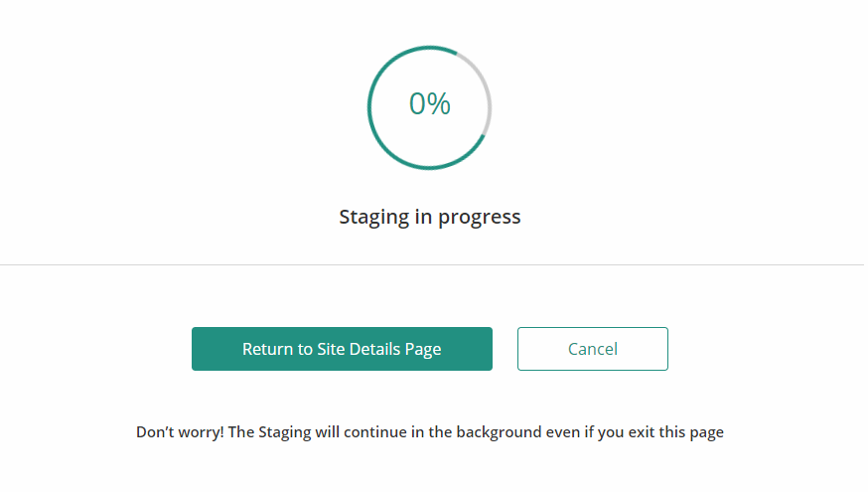Click the zero digit in progress circle
Image resolution: width=868 pixels, height=492 pixels.
(x=417, y=103)
